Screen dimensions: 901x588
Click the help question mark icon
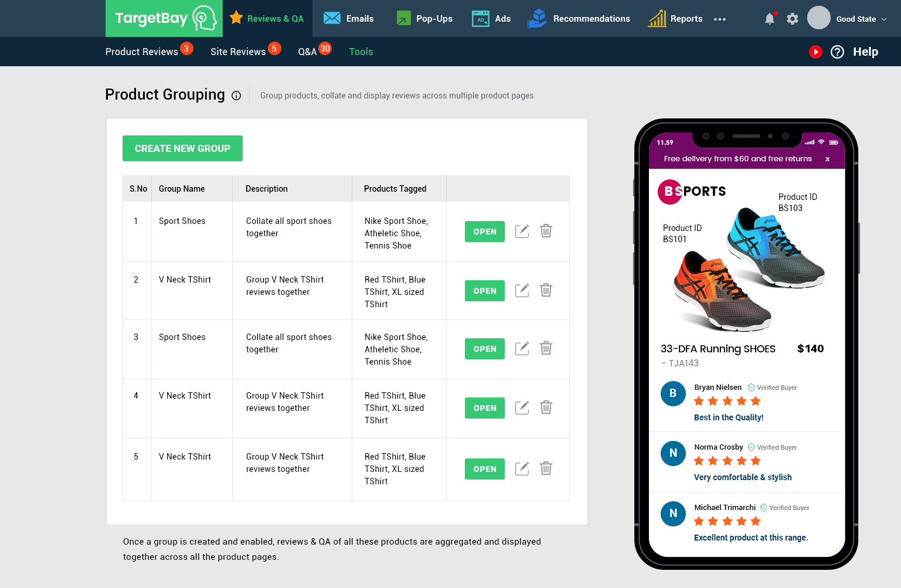point(838,52)
